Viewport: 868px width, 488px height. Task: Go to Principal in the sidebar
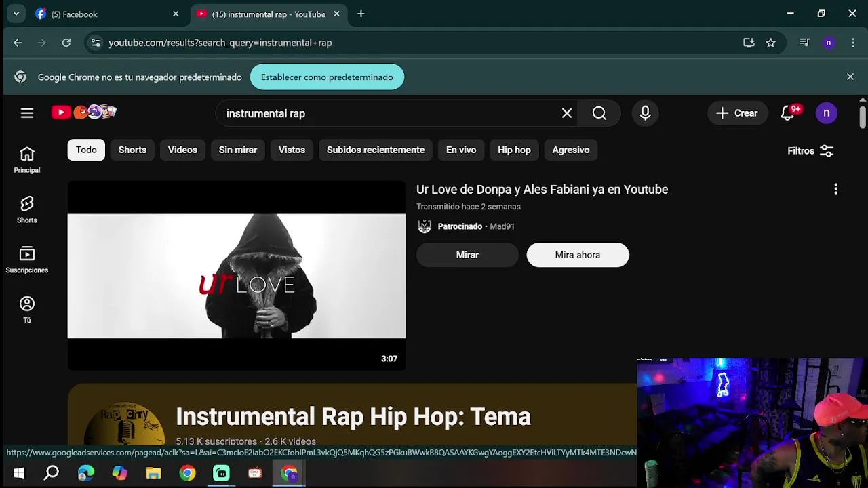27,160
